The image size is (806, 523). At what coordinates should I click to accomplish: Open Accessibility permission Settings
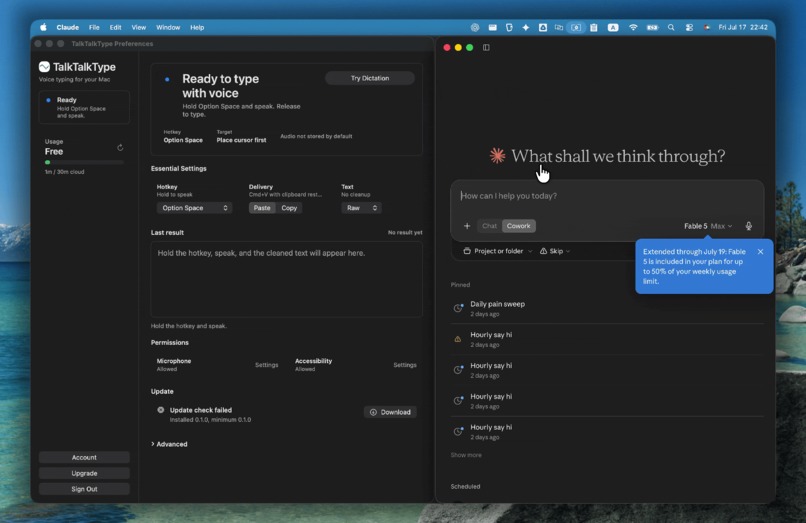click(405, 365)
